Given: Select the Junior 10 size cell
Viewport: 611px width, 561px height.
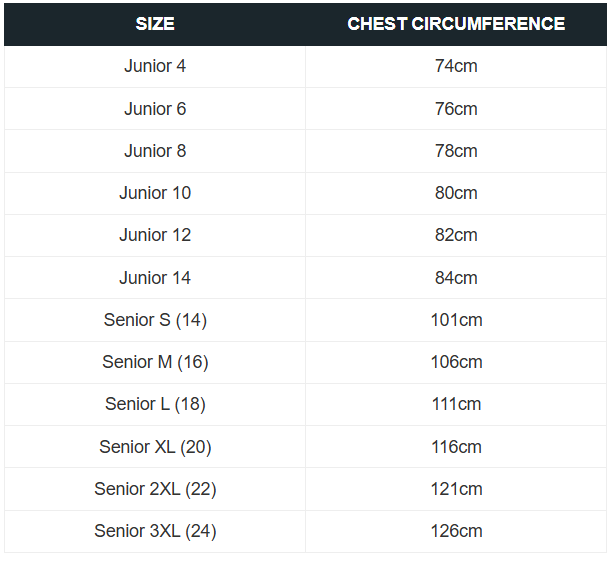Looking at the screenshot, I should pos(155,193).
